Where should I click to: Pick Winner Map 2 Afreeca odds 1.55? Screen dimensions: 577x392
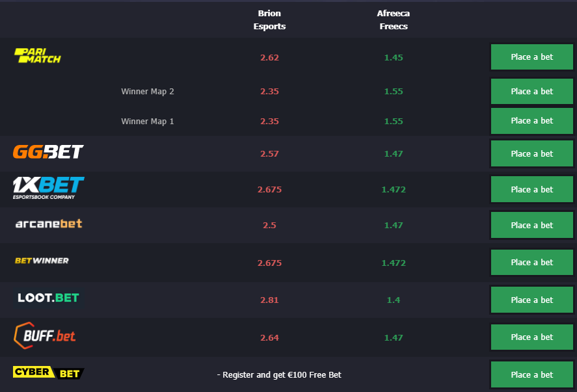pos(394,91)
